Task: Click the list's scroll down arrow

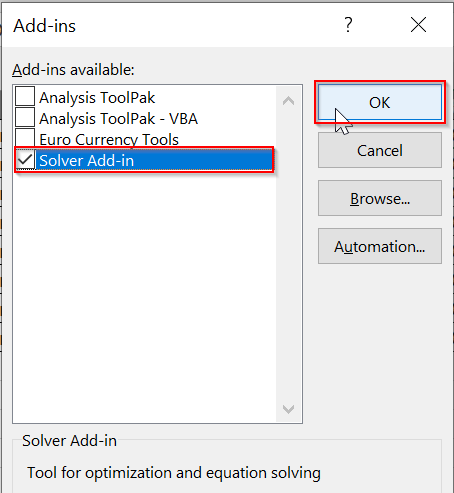Action: point(288,409)
